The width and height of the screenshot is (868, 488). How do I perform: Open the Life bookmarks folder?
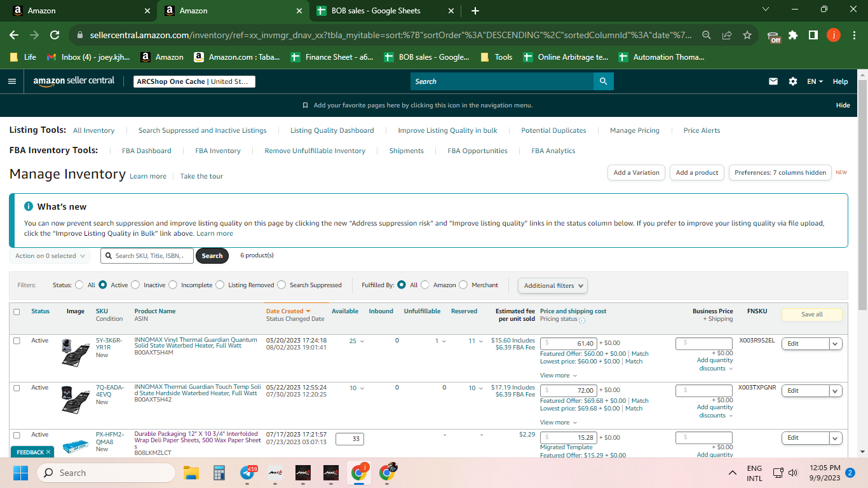23,57
